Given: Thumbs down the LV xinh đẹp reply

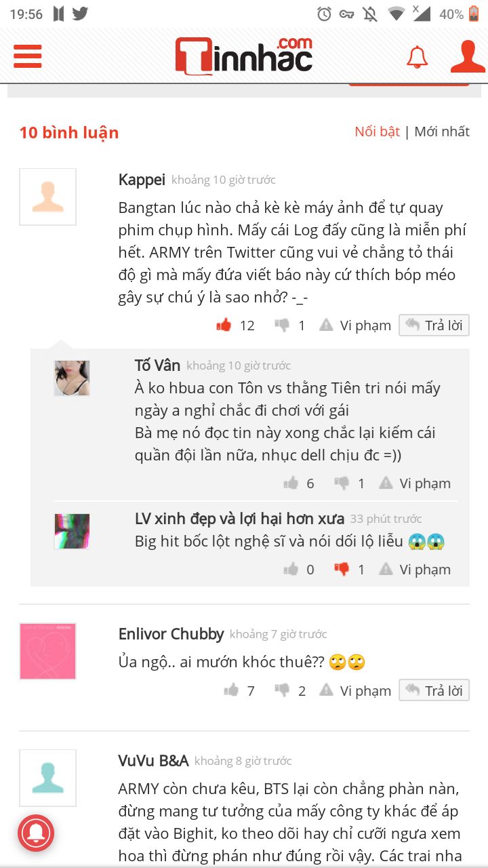Looking at the screenshot, I should [x=342, y=570].
